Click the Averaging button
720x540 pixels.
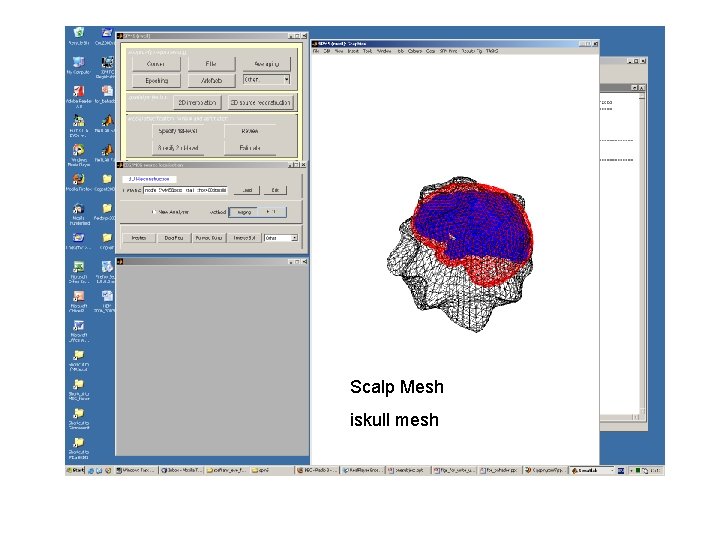(267, 64)
